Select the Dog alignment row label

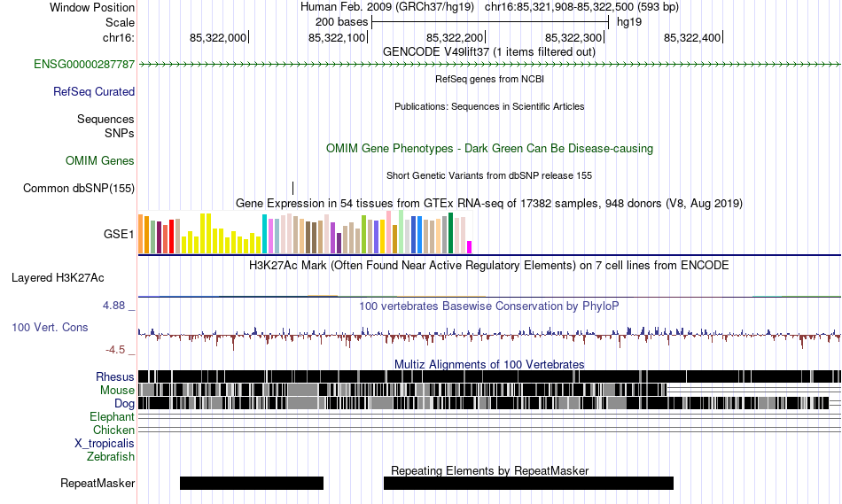coord(123,404)
